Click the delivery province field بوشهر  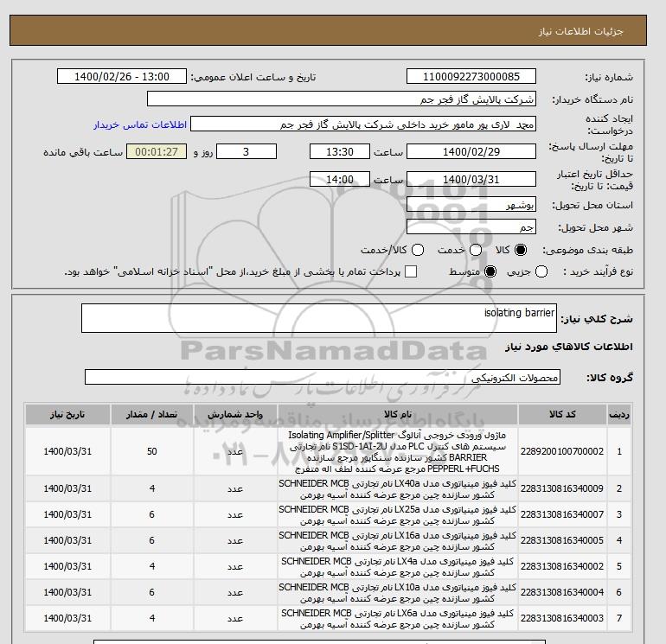(471, 205)
